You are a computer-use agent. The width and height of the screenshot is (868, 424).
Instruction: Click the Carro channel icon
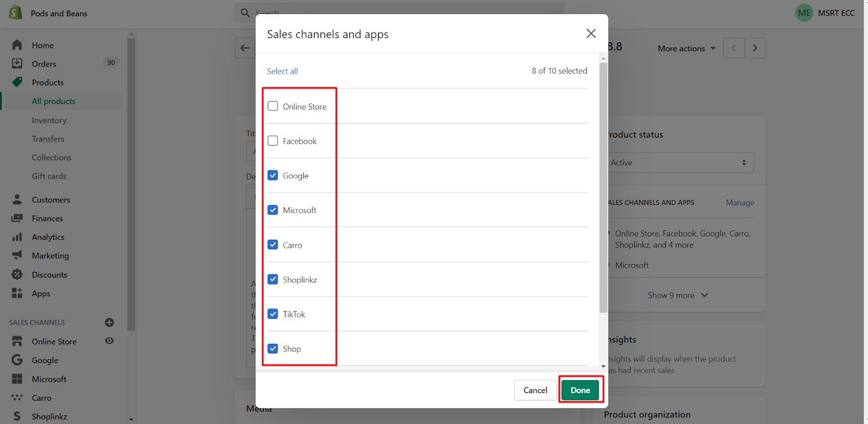click(17, 397)
